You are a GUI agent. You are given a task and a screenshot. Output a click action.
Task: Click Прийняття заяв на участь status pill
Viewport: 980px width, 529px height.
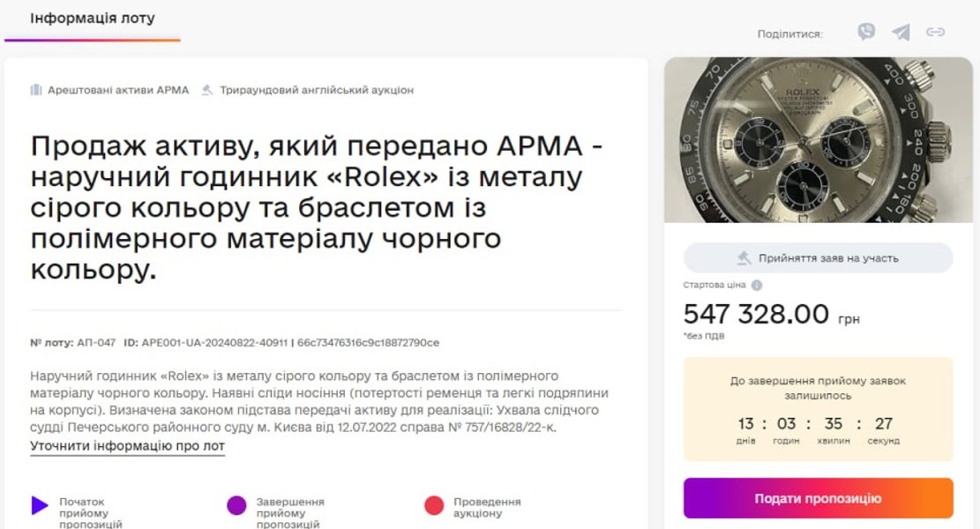[x=818, y=258]
